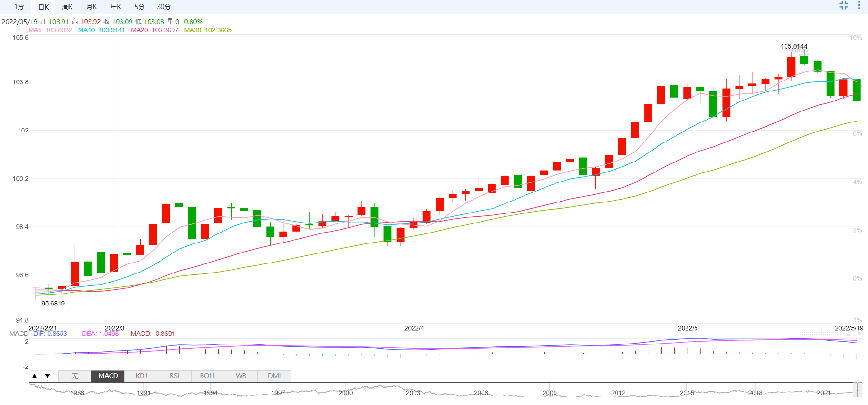Click the MA5: 103.8032 legend label
This screenshot has width=868, height=405.
coord(50,30)
